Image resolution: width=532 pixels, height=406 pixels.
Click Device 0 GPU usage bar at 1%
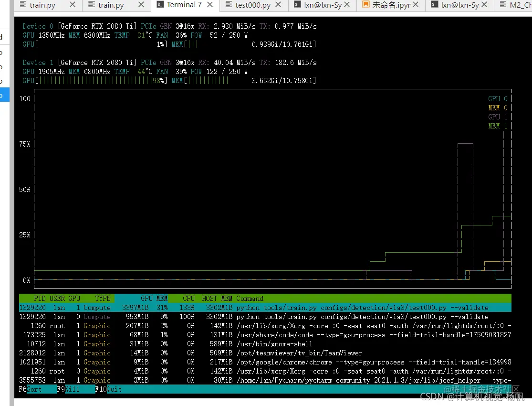[94, 44]
